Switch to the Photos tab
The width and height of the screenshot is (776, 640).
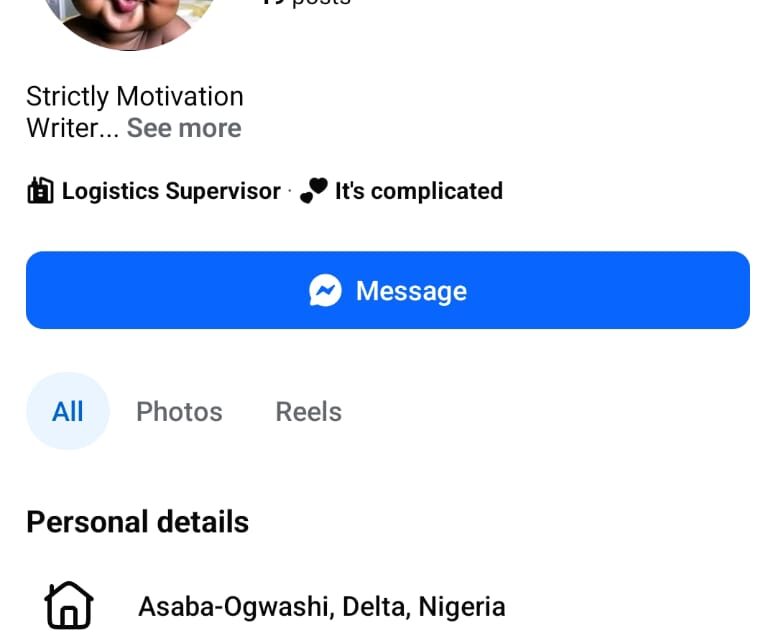[x=179, y=411]
